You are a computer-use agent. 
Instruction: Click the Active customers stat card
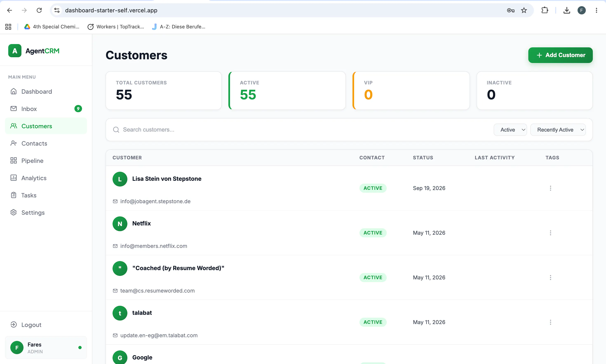click(x=287, y=91)
